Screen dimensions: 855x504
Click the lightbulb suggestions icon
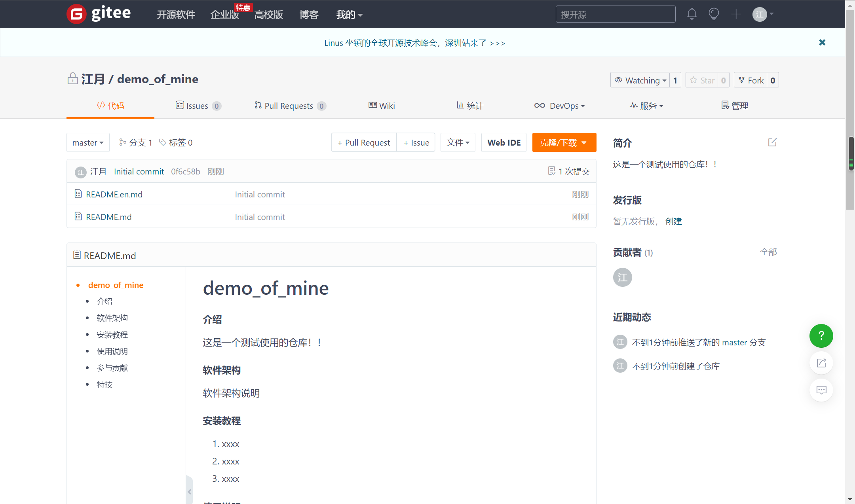714,13
